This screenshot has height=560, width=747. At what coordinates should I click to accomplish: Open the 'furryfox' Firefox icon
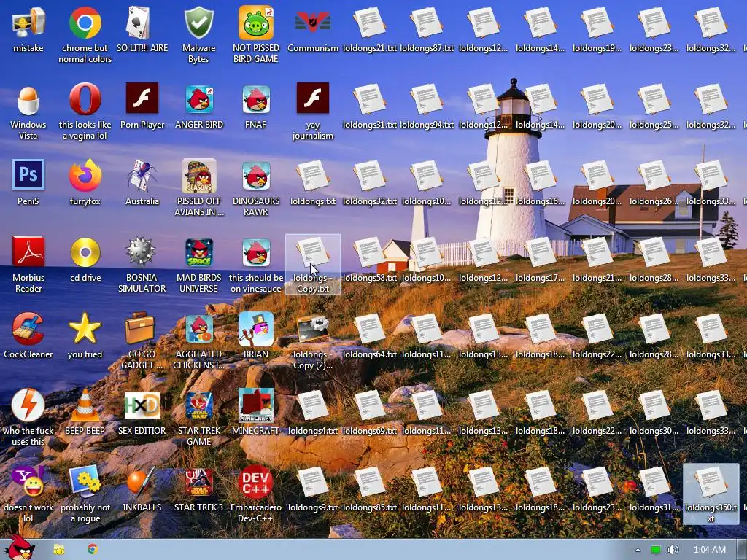coord(85,175)
